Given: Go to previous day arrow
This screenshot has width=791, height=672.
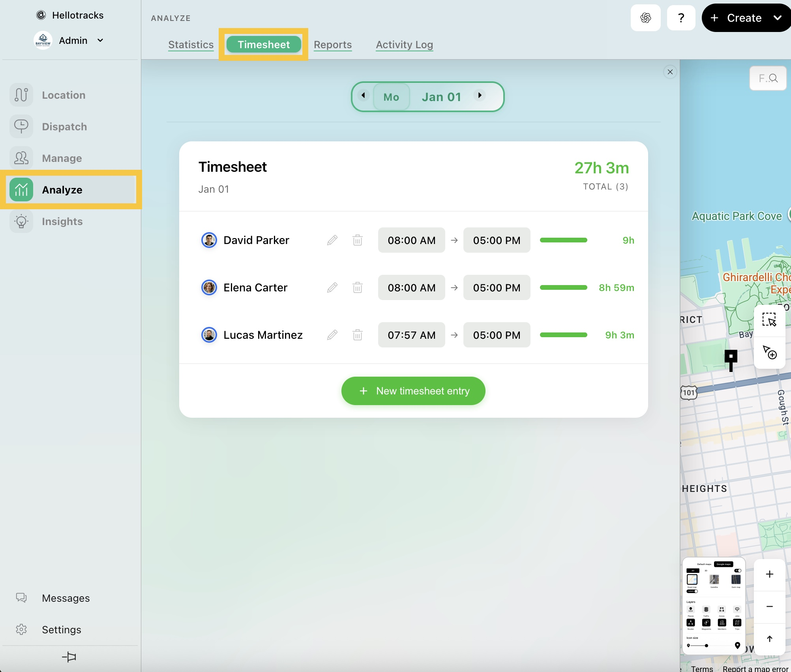Looking at the screenshot, I should click(x=363, y=95).
